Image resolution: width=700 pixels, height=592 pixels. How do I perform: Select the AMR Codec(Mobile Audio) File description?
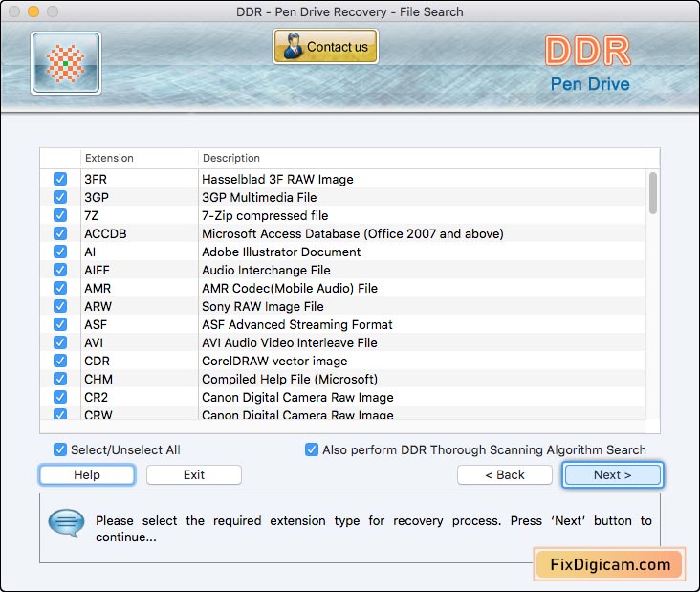(290, 288)
